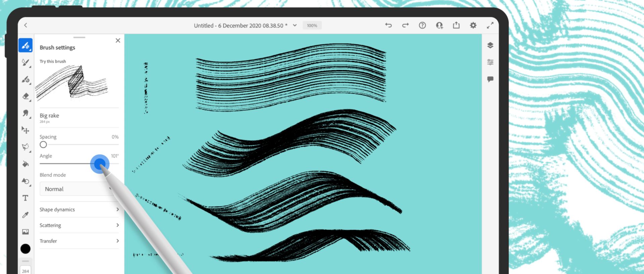The height and width of the screenshot is (274, 644).
Task: Enter full screen mode
Action: click(490, 25)
